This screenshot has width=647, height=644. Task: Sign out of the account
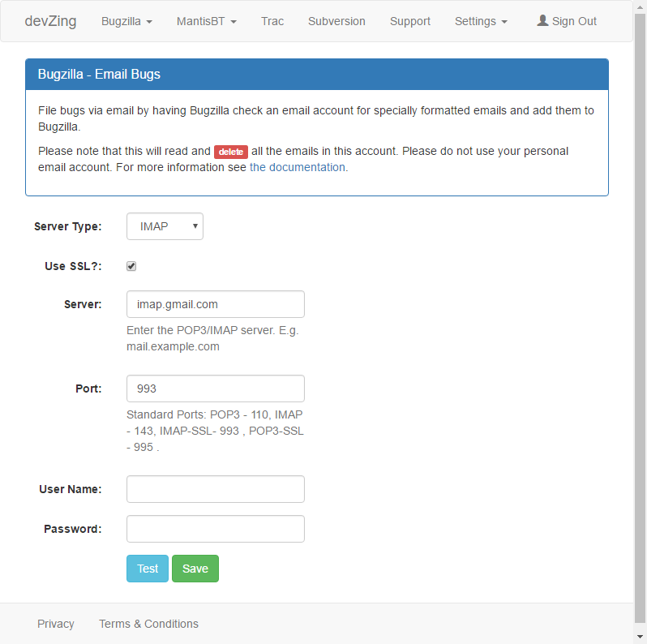coord(567,21)
